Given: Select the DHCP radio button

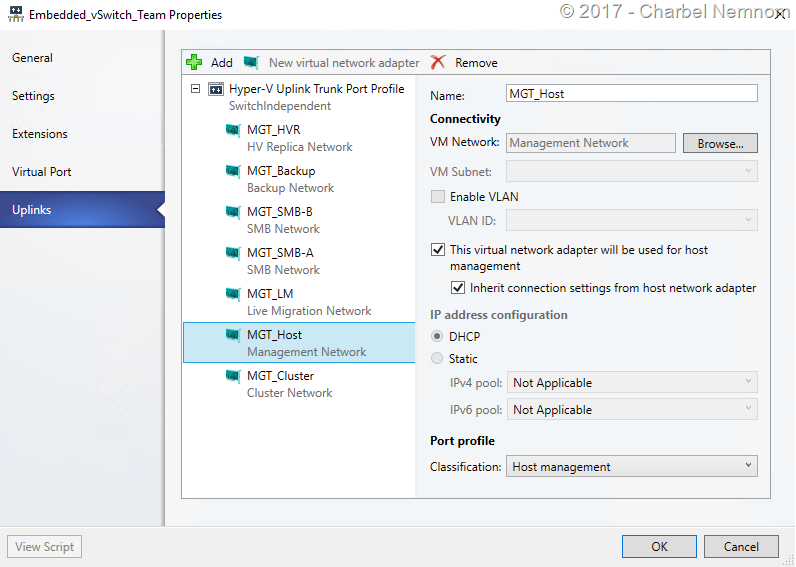Looking at the screenshot, I should click(437, 337).
